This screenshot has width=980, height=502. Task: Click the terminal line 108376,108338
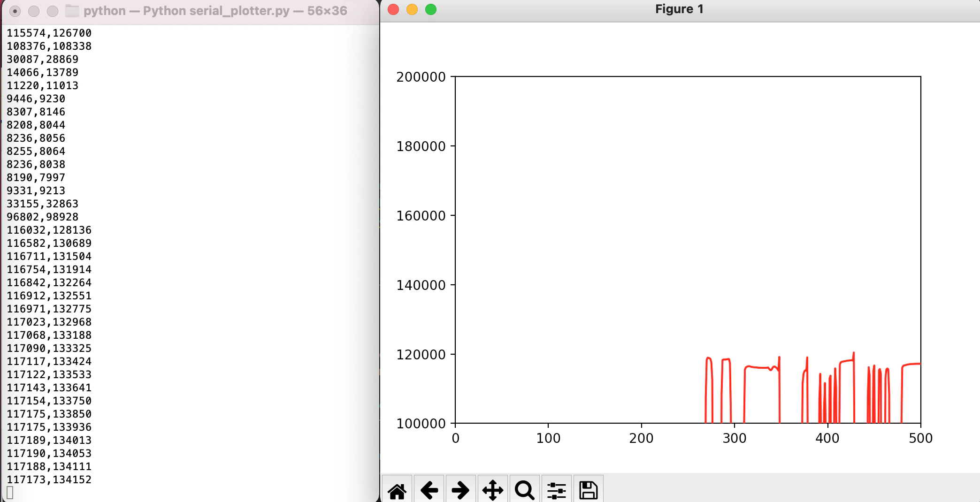click(49, 46)
